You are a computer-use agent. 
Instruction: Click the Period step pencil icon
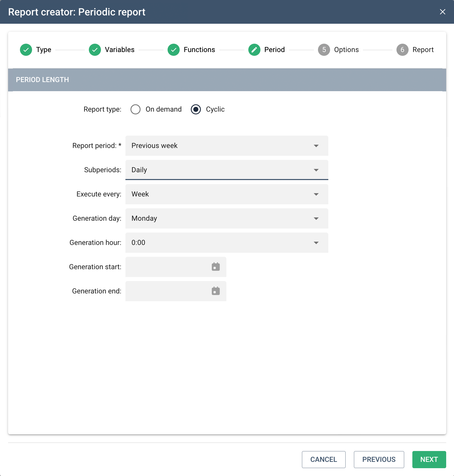254,50
